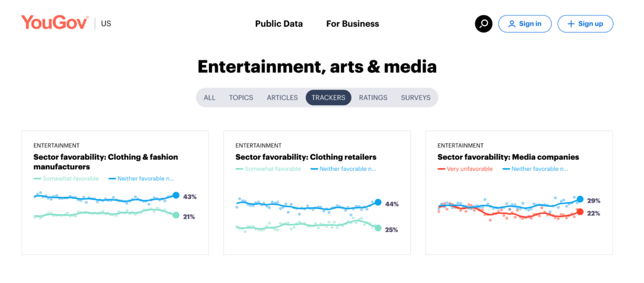Click the Sign up button
The height and width of the screenshot is (283, 644).
585,24
